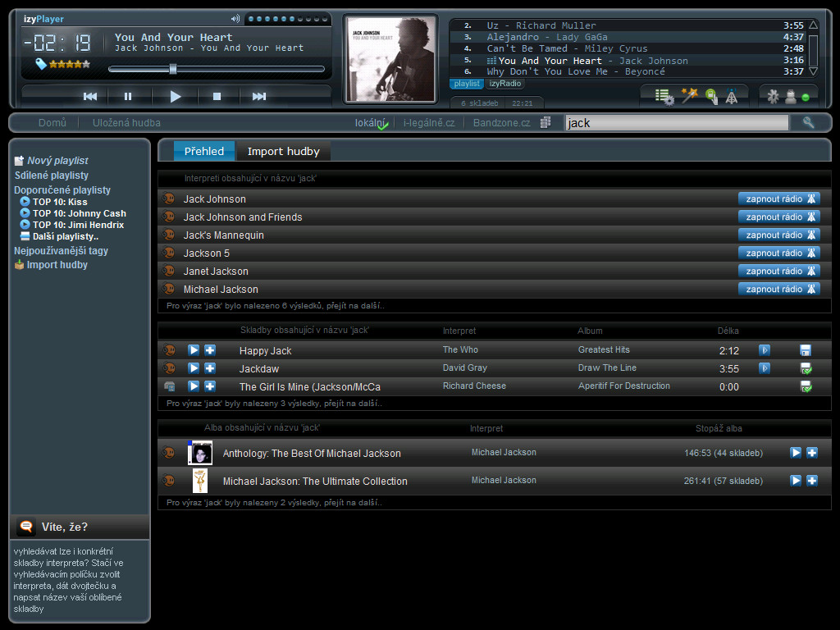Add Happy Jack to the playlist

coord(210,350)
